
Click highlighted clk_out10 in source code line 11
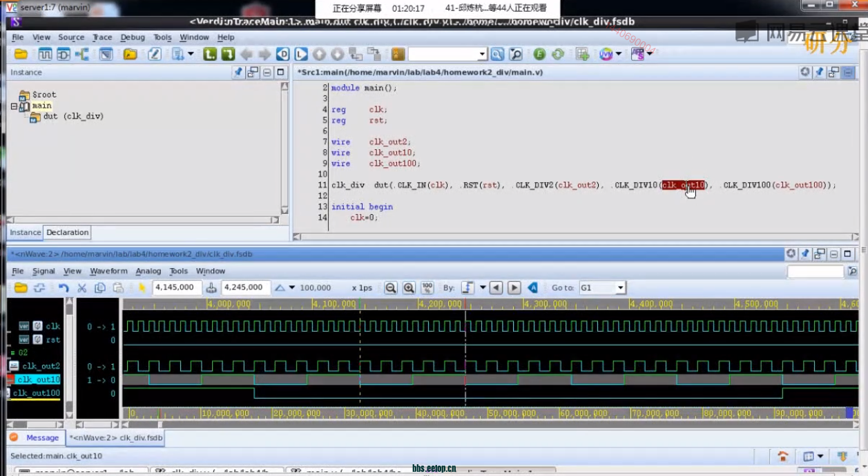(x=684, y=185)
